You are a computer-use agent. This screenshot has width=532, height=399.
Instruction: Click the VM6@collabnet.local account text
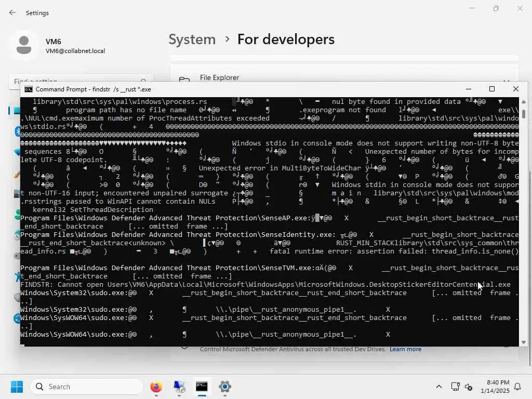75,51
